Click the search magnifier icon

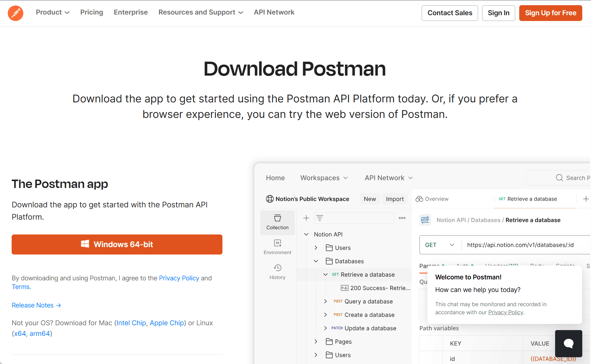(559, 178)
